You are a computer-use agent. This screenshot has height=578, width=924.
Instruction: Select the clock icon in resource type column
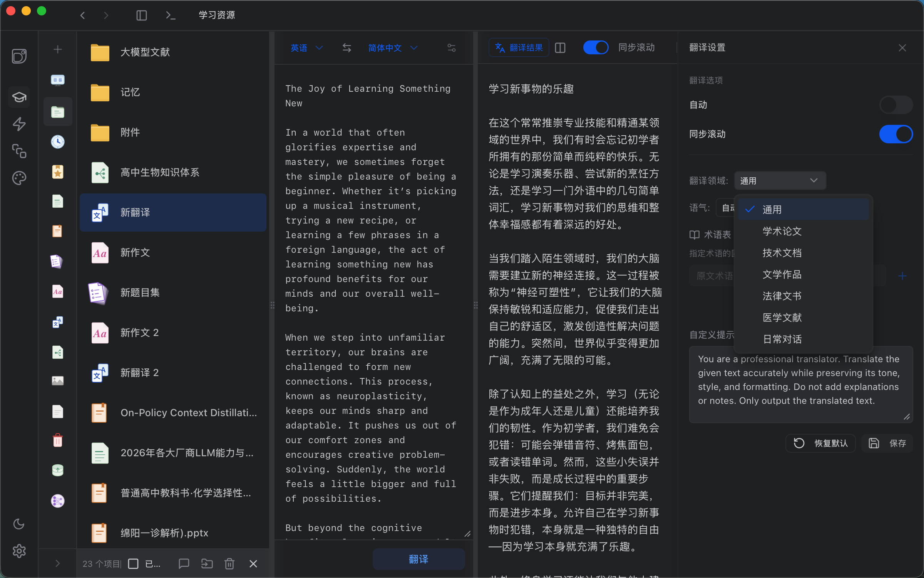58,141
